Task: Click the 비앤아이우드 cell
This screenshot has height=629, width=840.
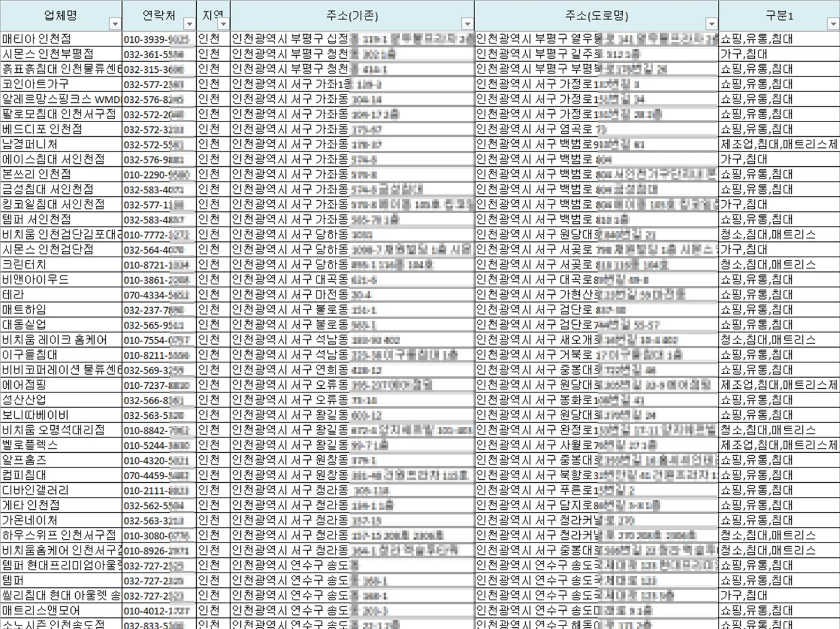Action: click(61, 280)
